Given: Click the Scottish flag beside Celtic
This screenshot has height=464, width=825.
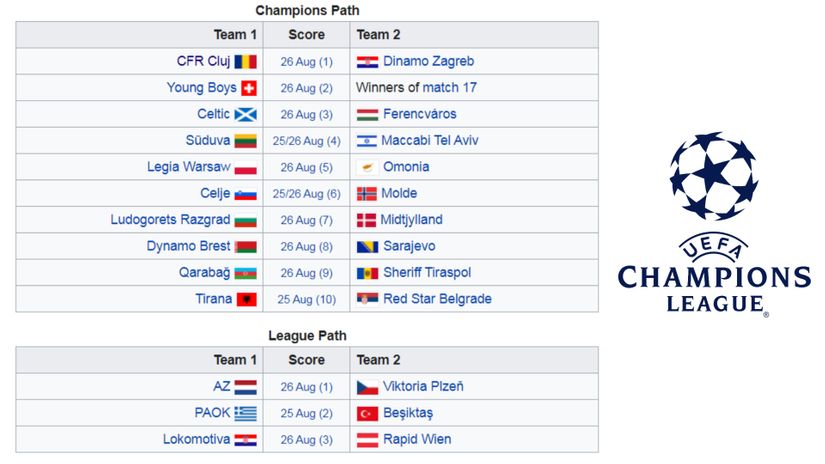Looking at the screenshot, I should [x=245, y=114].
